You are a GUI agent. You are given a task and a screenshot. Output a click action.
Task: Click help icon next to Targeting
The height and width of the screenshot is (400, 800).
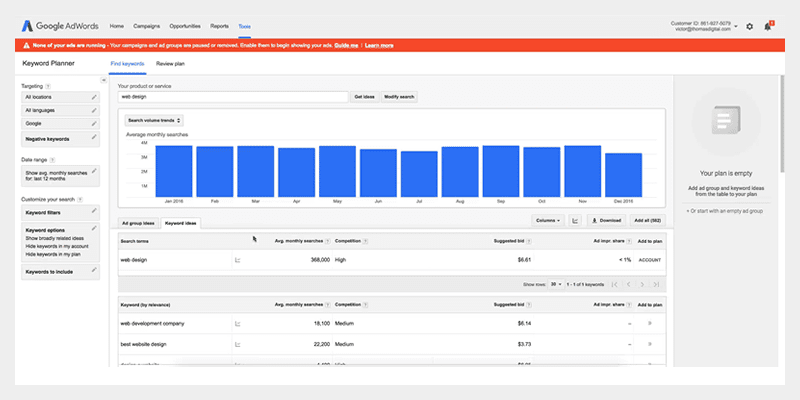[x=48, y=86]
